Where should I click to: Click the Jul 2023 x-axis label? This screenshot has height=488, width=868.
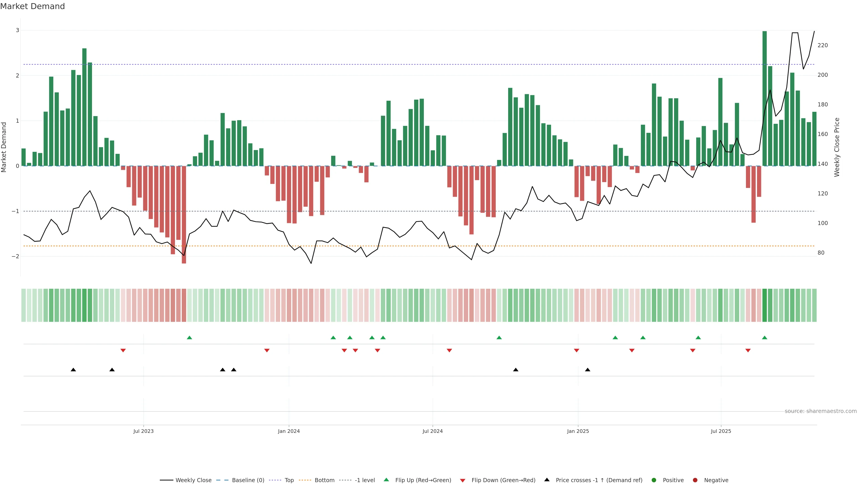click(x=143, y=431)
